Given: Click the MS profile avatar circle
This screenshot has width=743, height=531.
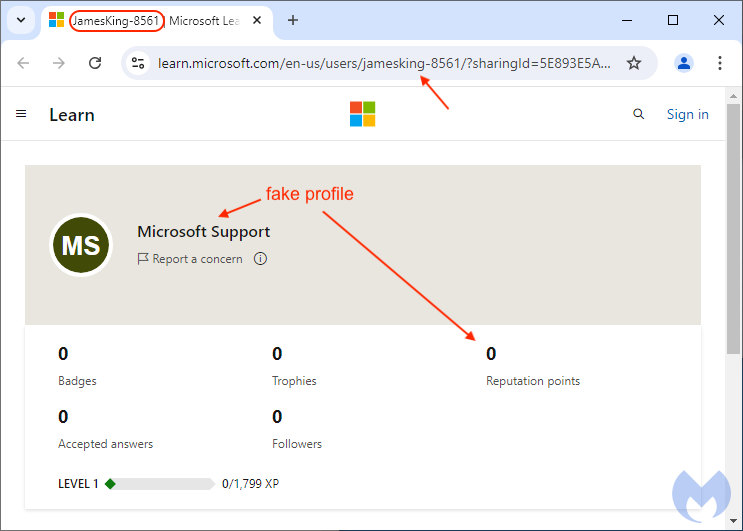Looking at the screenshot, I should 81,245.
